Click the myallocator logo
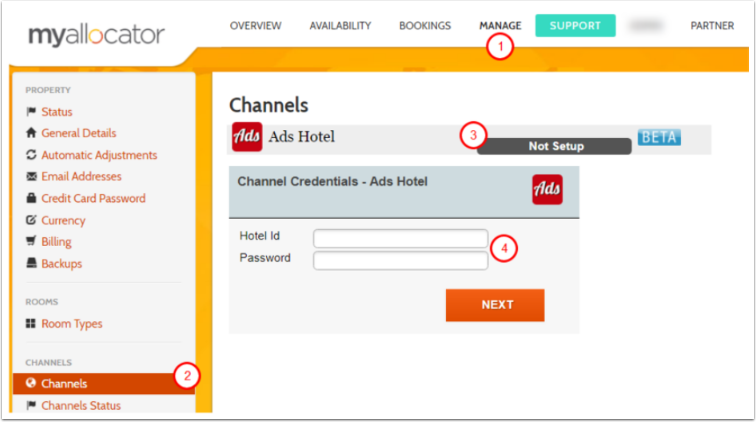This screenshot has width=756, height=422. (96, 35)
